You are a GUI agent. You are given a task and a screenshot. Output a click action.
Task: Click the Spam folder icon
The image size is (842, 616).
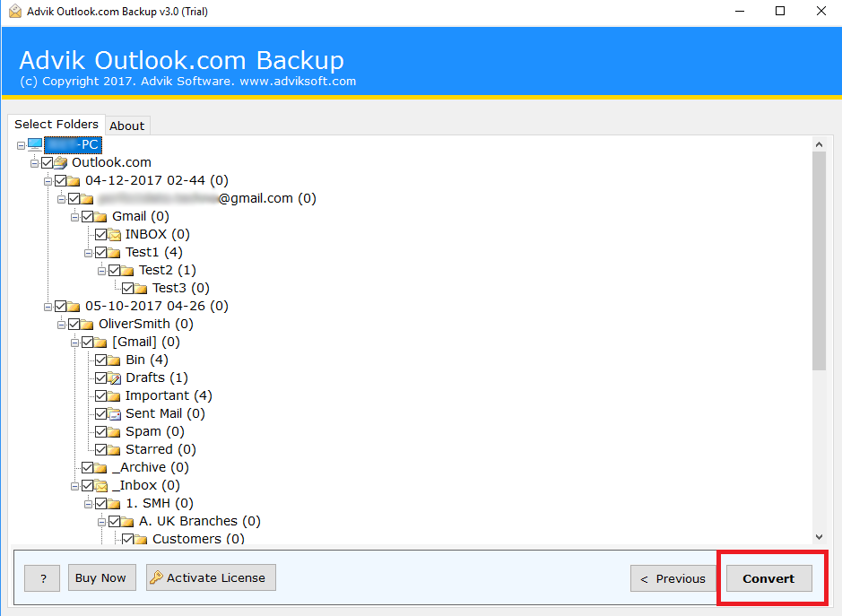point(114,432)
